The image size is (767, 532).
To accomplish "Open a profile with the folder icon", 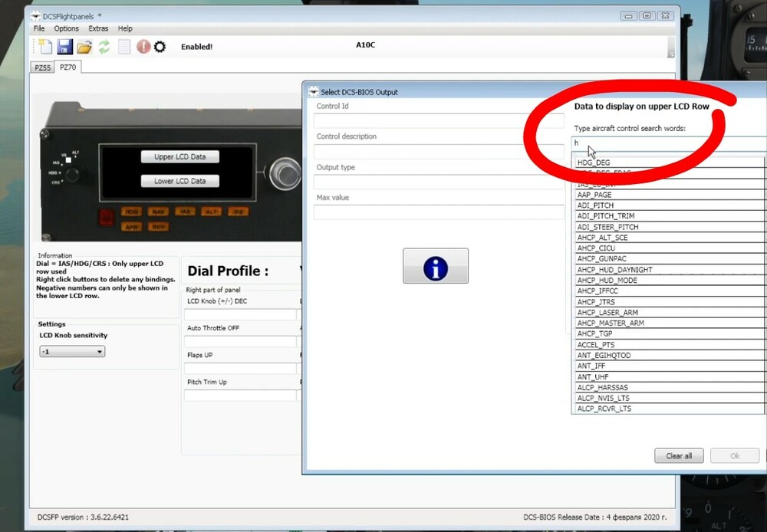I will (84, 47).
